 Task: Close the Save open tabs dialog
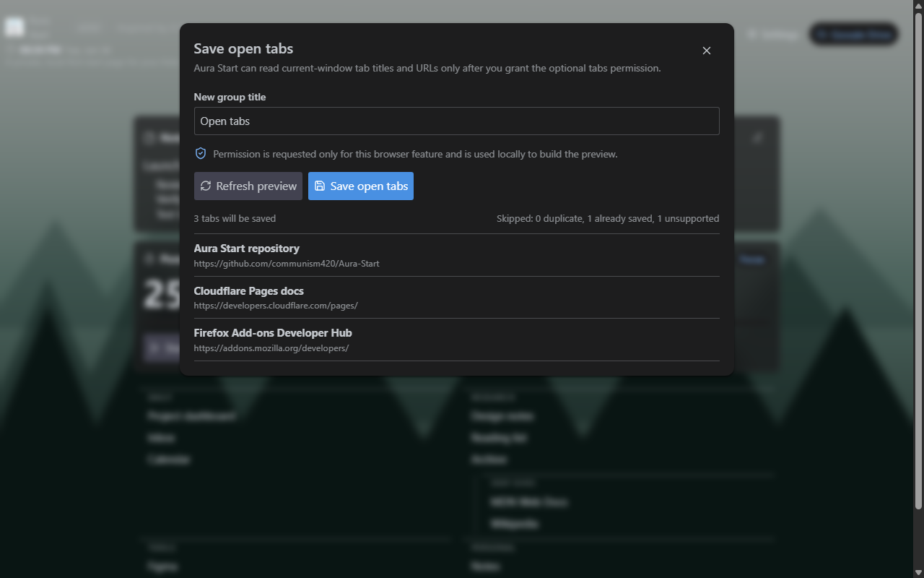tap(707, 51)
